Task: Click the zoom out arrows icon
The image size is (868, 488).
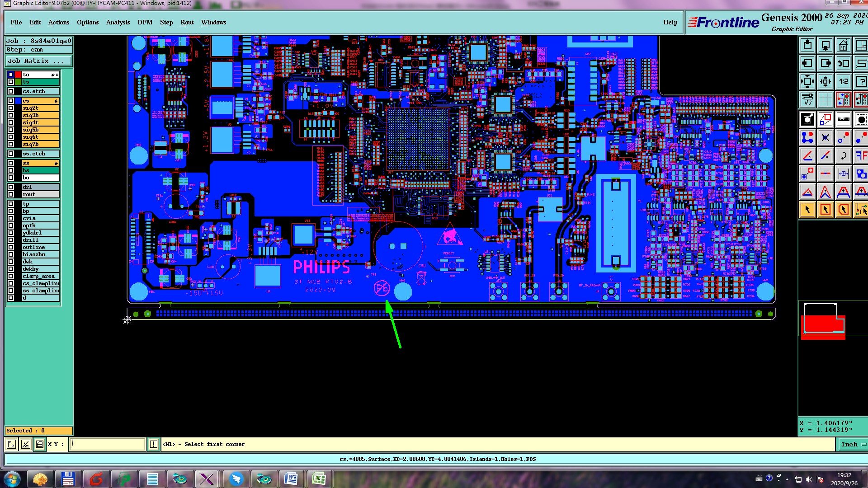Action: tap(825, 82)
